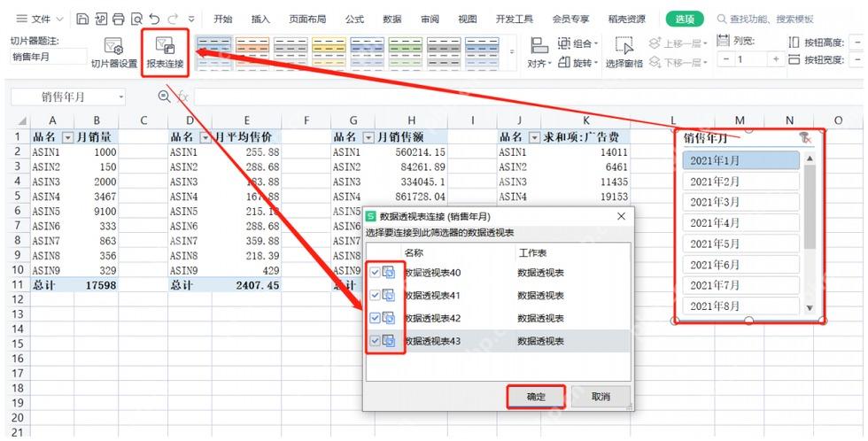Toggle the 数据透视表43 checkbox
868x441 pixels.
(375, 340)
